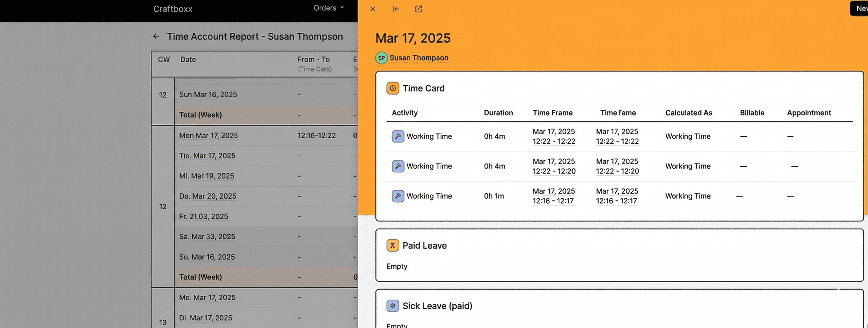
Task: Click the SP avatar badge
Action: tap(381, 58)
